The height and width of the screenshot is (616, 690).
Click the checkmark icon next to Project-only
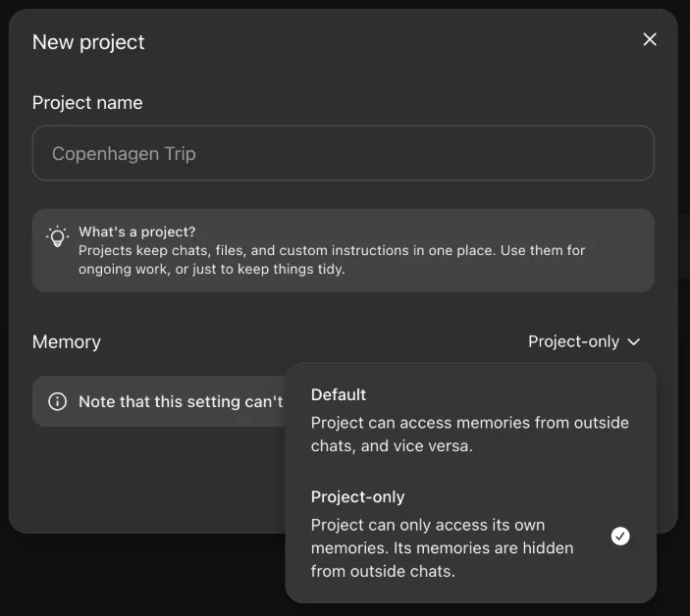pyautogui.click(x=620, y=536)
